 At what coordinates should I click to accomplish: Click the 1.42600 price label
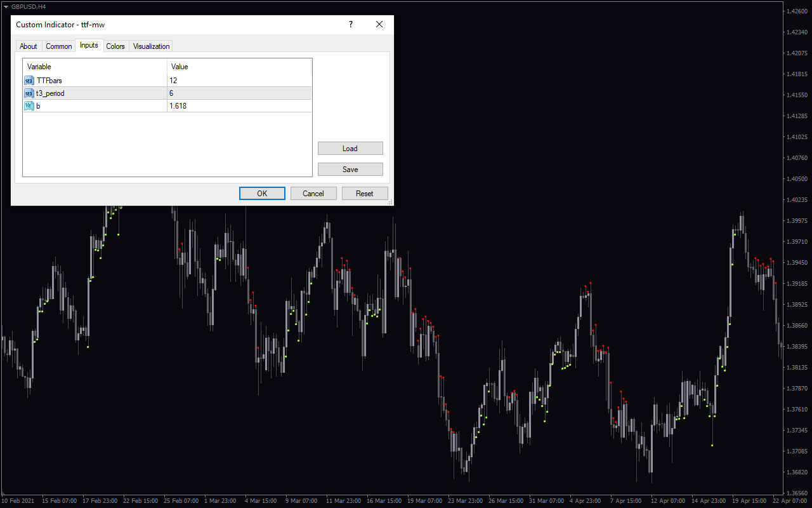coord(796,11)
